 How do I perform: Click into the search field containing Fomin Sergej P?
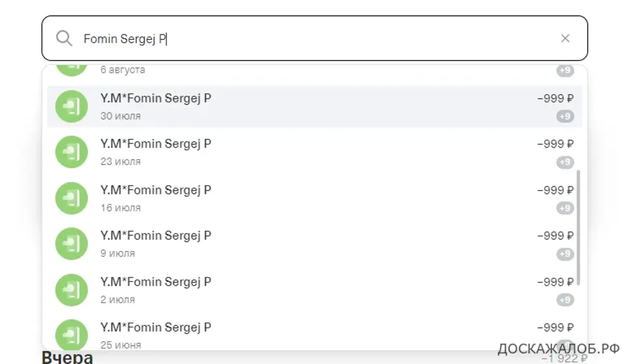[x=315, y=38]
